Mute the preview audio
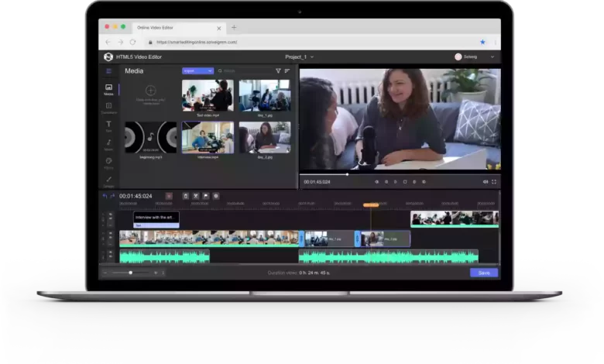Viewport: 604px width, 364px height. pos(486,182)
